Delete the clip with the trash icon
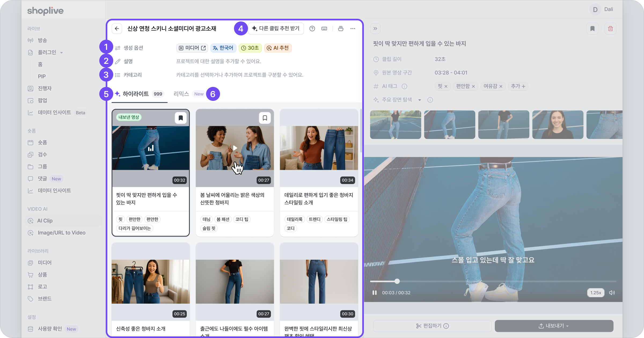644x338 pixels. [x=610, y=28]
